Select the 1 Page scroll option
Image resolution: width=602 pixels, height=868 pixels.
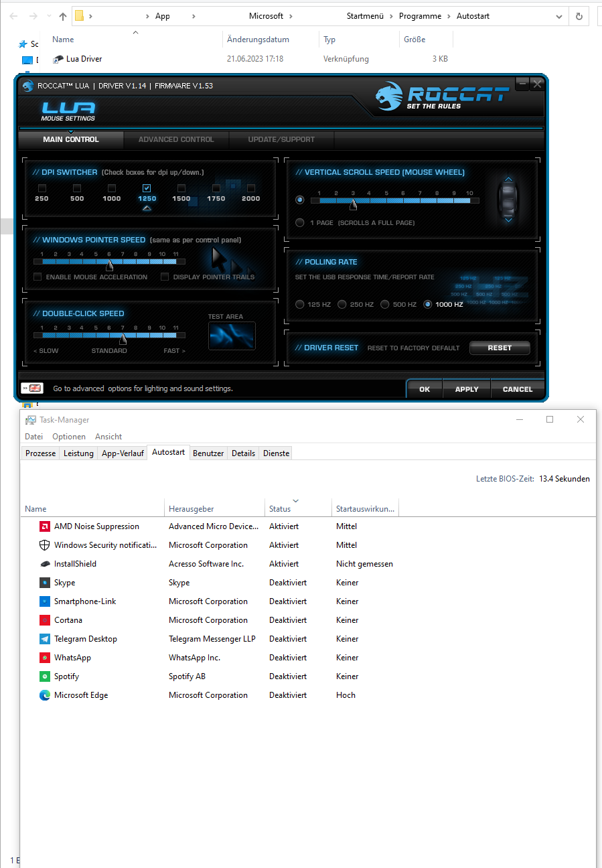coord(299,222)
